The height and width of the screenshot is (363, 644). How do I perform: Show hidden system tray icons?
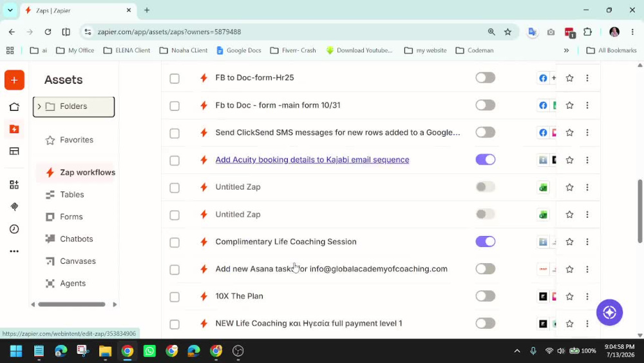517,351
